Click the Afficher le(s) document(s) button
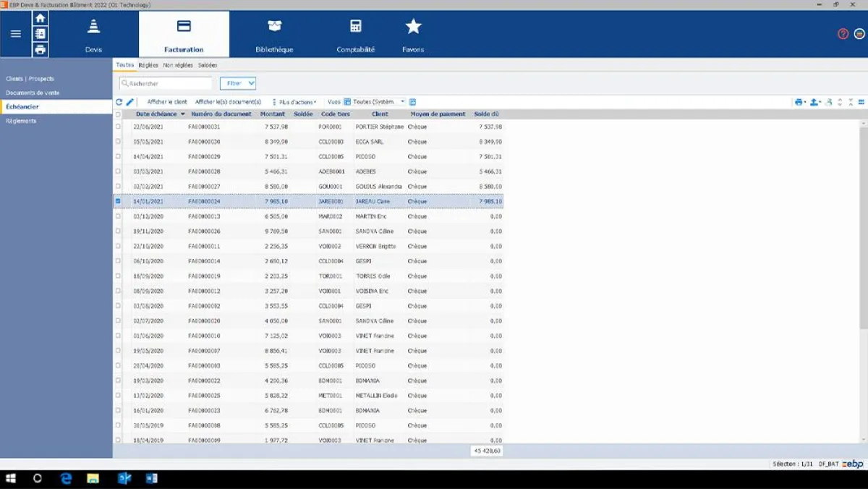This screenshot has width=868, height=489. tap(228, 102)
